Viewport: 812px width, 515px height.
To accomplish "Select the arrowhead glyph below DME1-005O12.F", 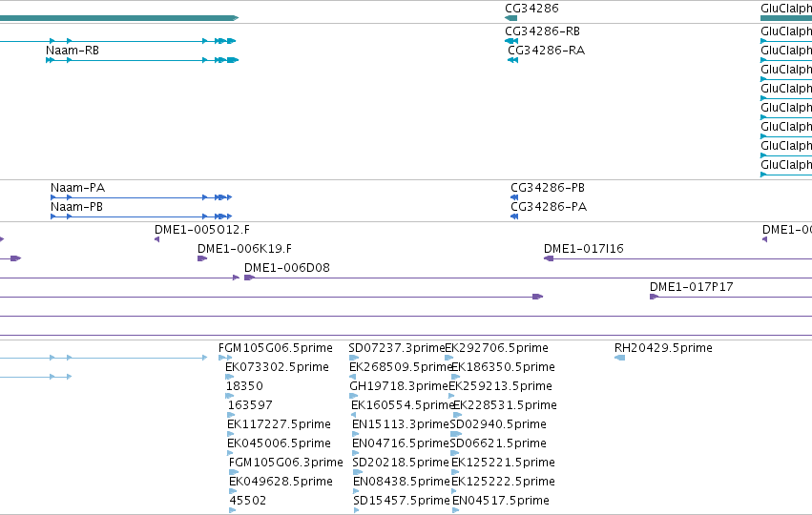I will coord(156,239).
